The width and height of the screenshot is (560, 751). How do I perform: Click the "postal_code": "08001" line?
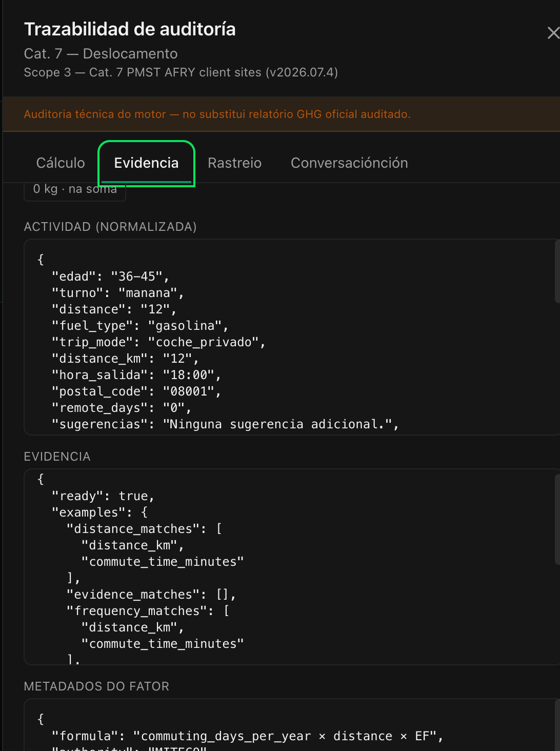[x=136, y=391]
